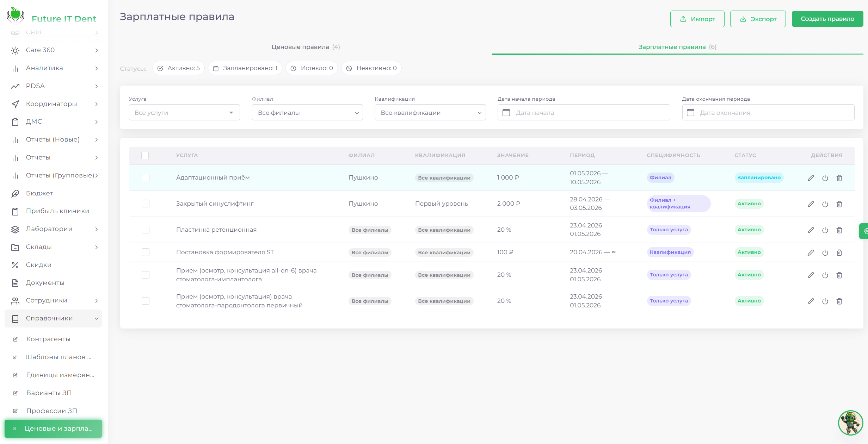Click the Создать правило button

tap(827, 19)
